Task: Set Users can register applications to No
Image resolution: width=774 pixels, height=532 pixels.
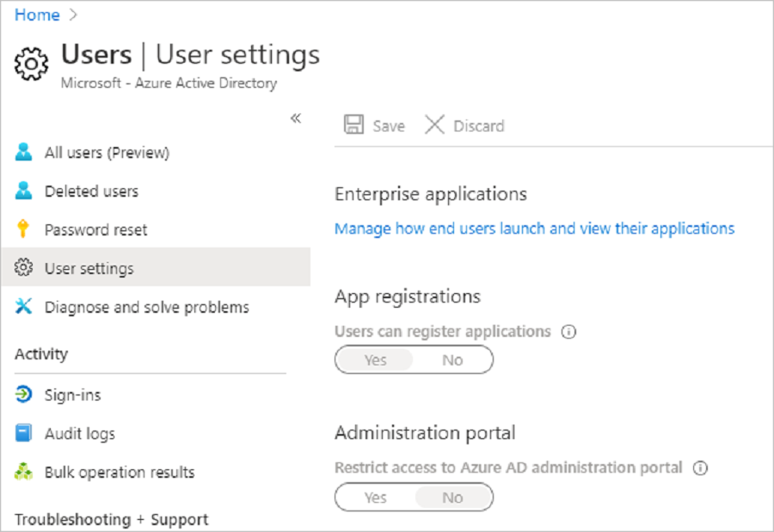Action: click(453, 359)
